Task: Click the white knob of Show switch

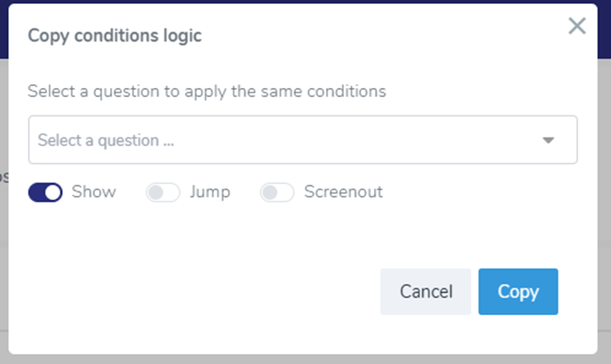Action: tap(53, 192)
